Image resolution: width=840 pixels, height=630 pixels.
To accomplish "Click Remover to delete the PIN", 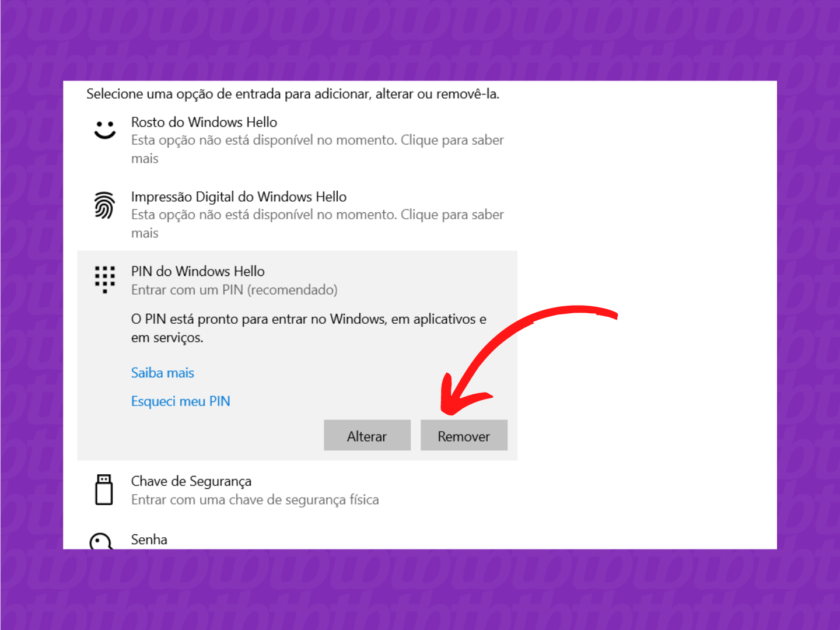I will [464, 435].
